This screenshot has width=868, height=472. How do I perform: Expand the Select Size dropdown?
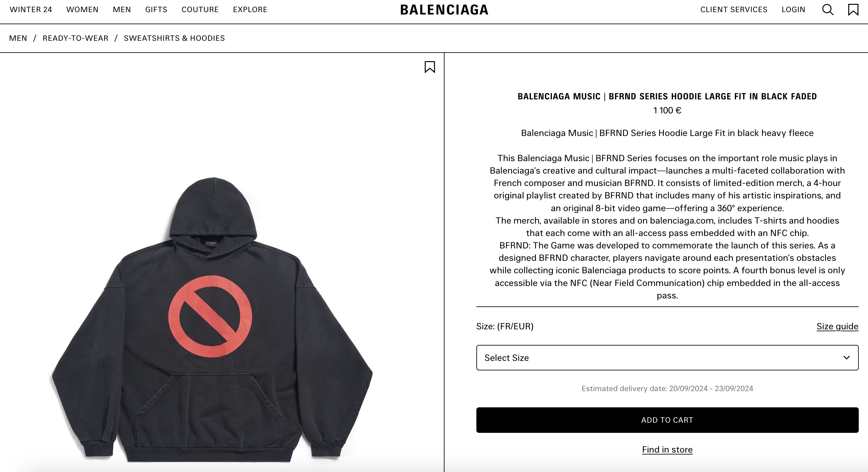(667, 357)
